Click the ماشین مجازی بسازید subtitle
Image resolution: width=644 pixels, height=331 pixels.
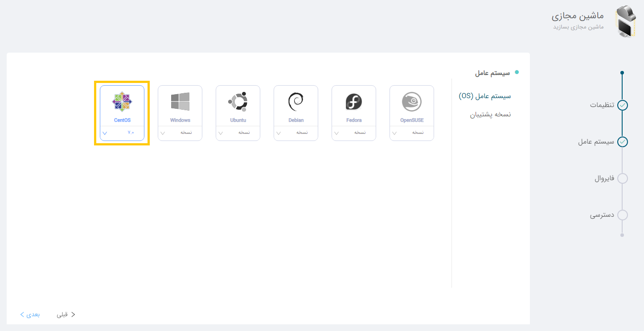point(578,27)
